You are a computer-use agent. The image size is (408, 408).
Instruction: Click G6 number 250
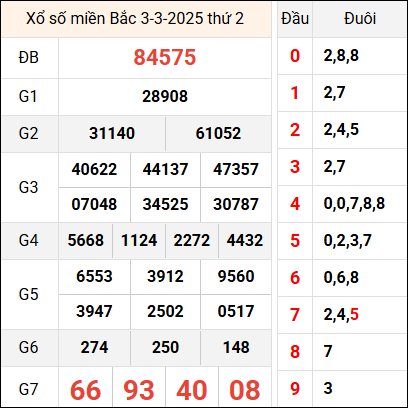point(165,347)
